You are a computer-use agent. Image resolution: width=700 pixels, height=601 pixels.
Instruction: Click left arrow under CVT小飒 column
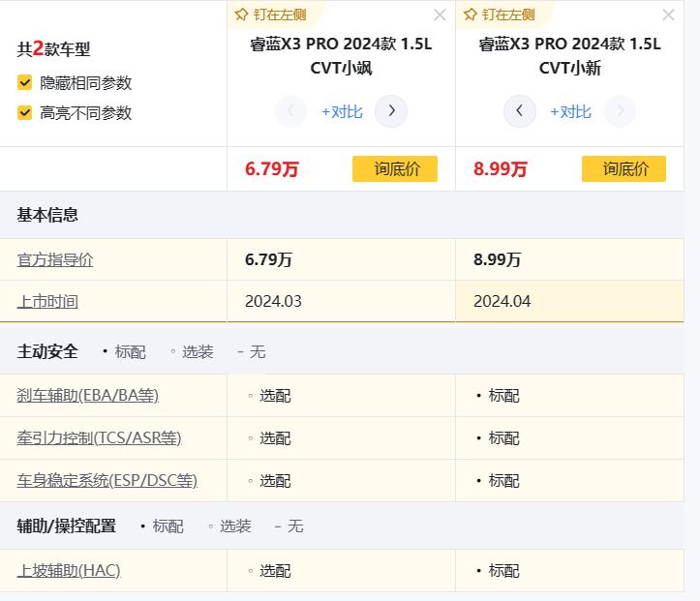[291, 110]
